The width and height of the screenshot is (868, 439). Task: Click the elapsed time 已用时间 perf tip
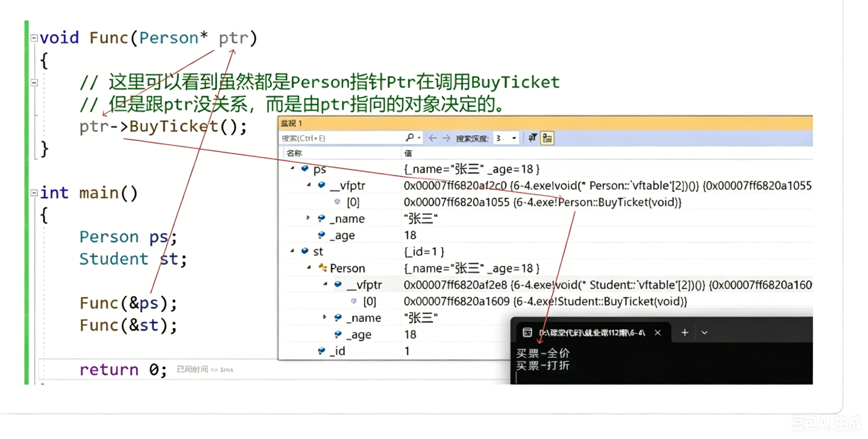pyautogui.click(x=205, y=370)
